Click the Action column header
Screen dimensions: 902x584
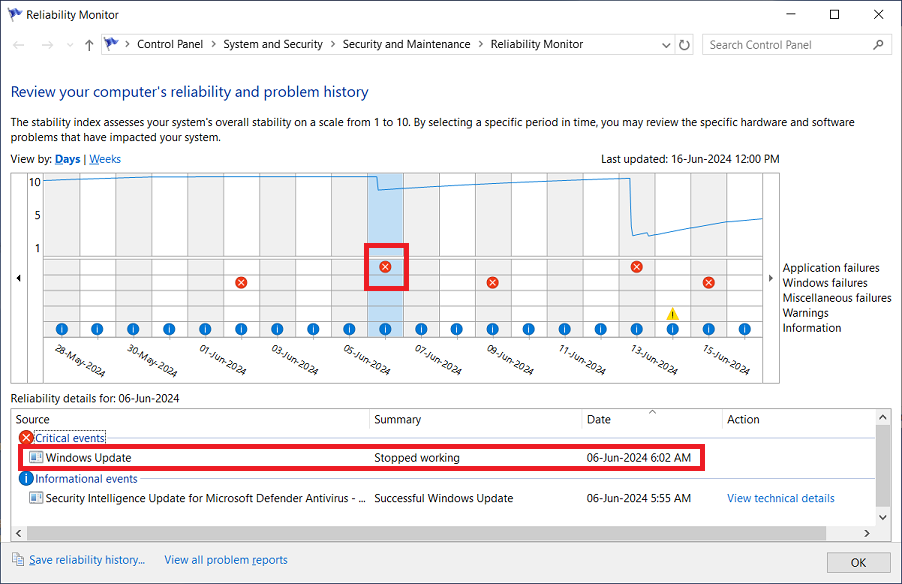pyautogui.click(x=798, y=419)
